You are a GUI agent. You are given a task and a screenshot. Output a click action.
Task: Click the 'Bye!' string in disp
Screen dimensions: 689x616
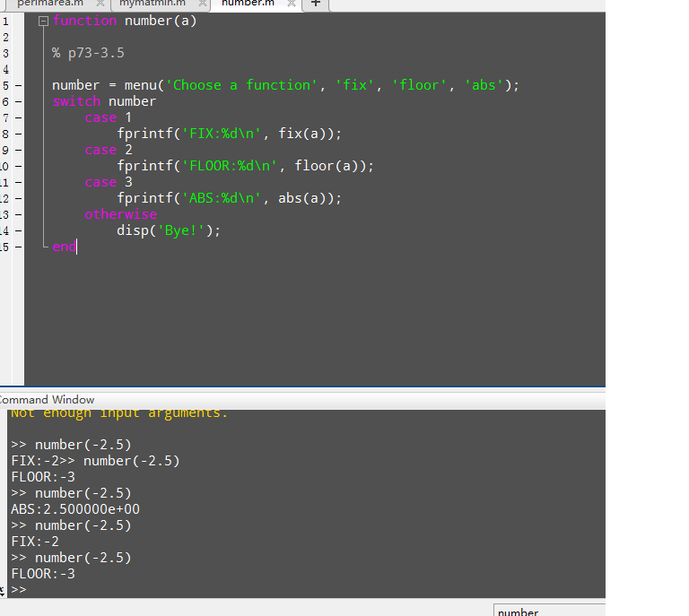[x=180, y=230]
